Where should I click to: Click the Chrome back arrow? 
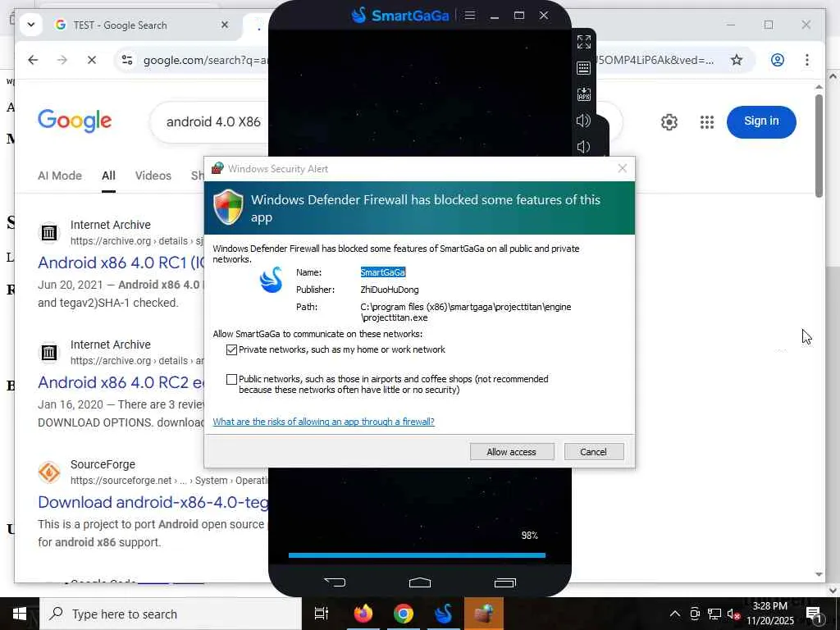click(33, 60)
